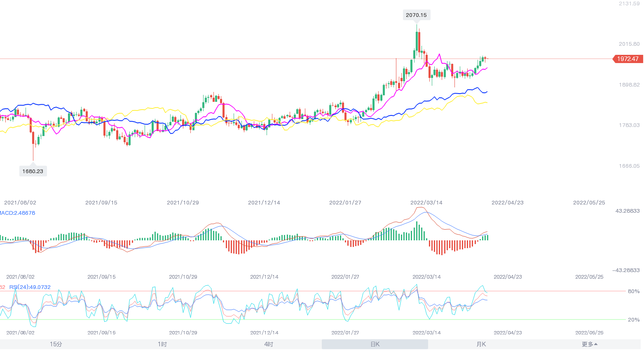Expand the 更多 timeframe dropdown
Image resolution: width=644 pixels, height=350 pixels.
(x=590, y=344)
